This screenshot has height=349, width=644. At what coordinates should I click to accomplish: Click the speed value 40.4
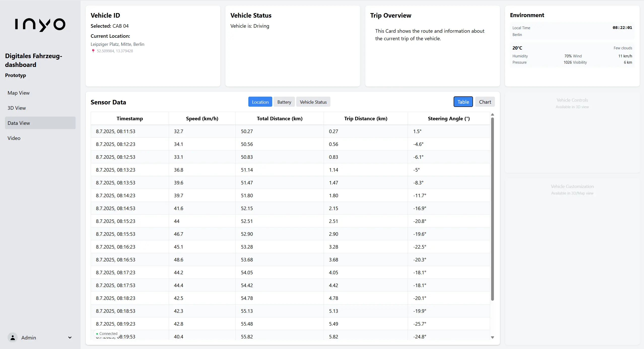[x=179, y=337]
